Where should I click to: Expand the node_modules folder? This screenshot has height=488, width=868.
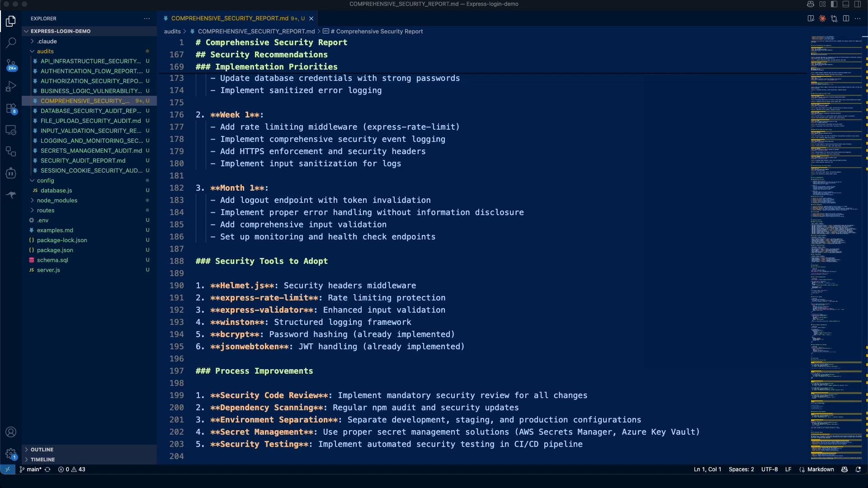coord(89,200)
